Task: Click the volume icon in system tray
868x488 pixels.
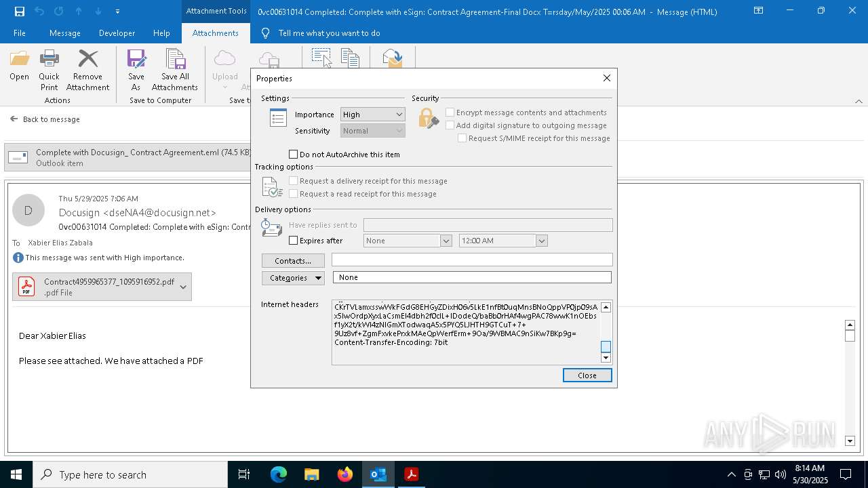Action: tap(781, 474)
